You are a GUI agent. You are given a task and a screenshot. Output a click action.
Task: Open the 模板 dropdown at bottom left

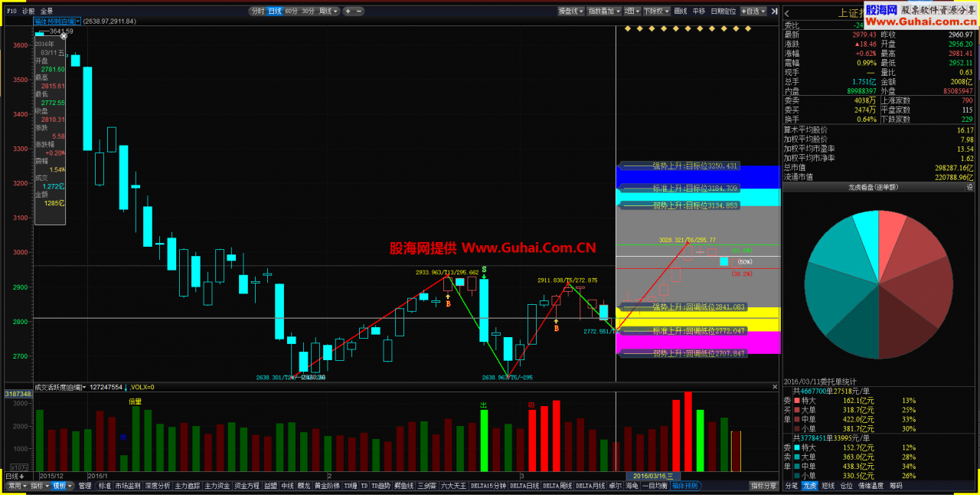[x=61, y=486]
